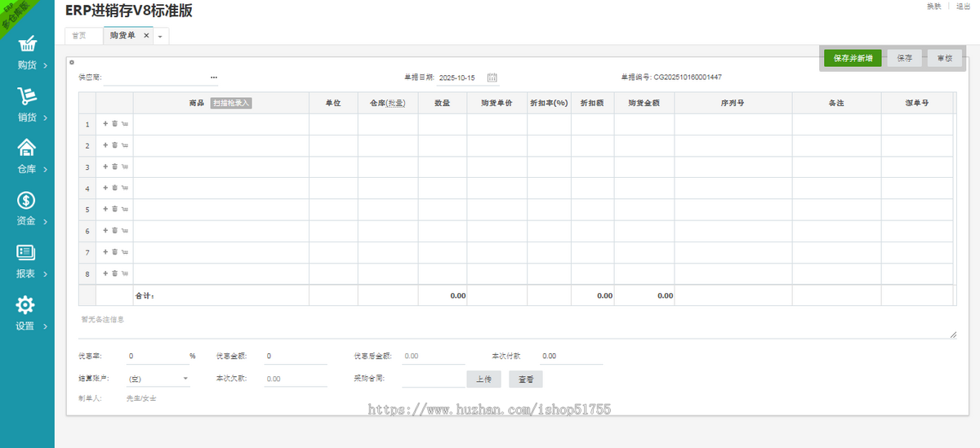Open the tab list dropdown arrow beside 购货单
Image resolution: width=980 pixels, height=448 pixels.
[x=160, y=36]
